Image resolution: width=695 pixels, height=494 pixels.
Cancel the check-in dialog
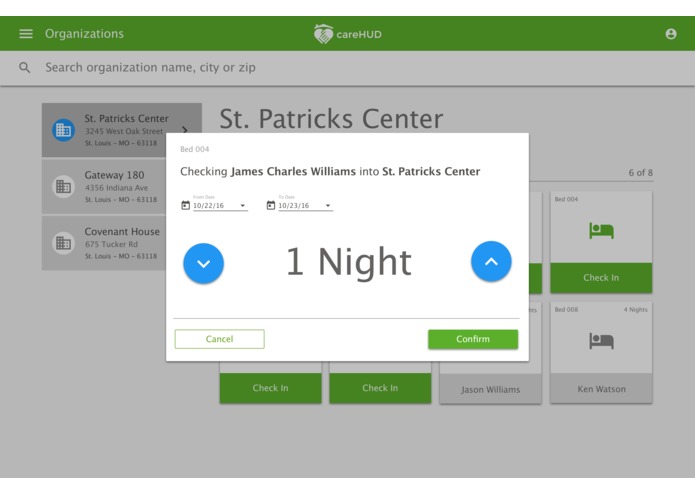click(x=219, y=339)
